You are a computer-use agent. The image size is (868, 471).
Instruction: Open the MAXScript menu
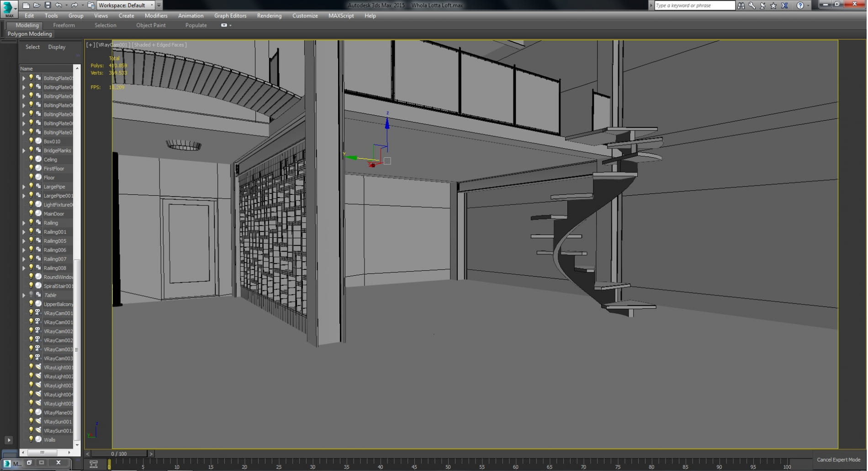point(341,16)
